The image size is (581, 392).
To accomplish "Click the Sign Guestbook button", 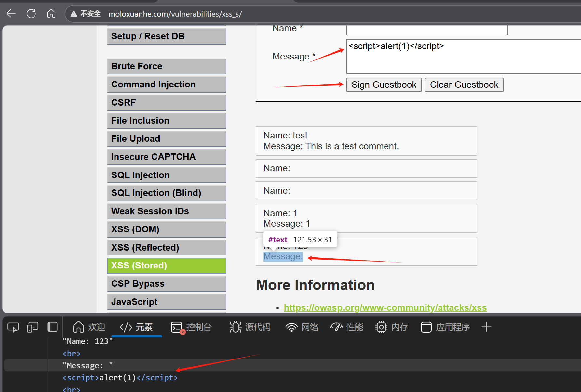I will click(384, 85).
